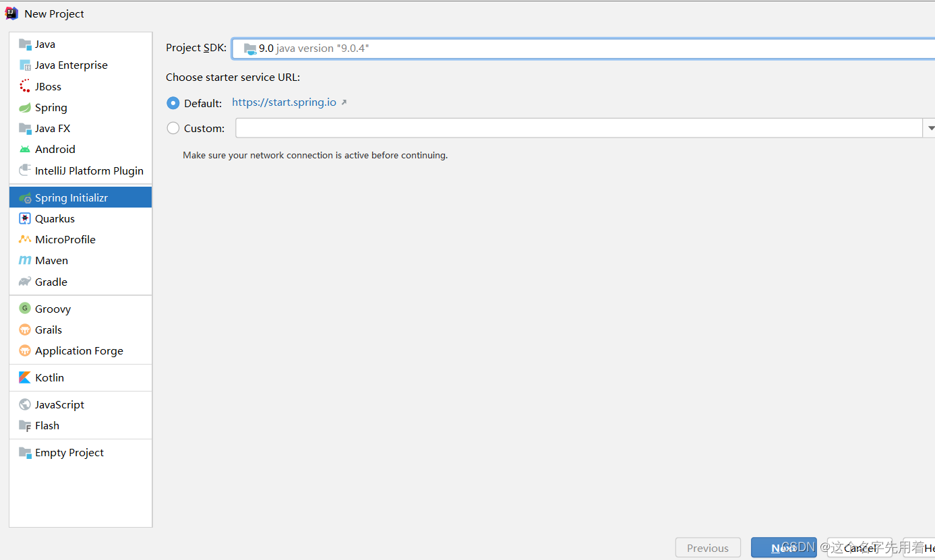The width and height of the screenshot is (935, 560).
Task: Open the https://start.spring.io link
Action: pyautogui.click(x=284, y=102)
